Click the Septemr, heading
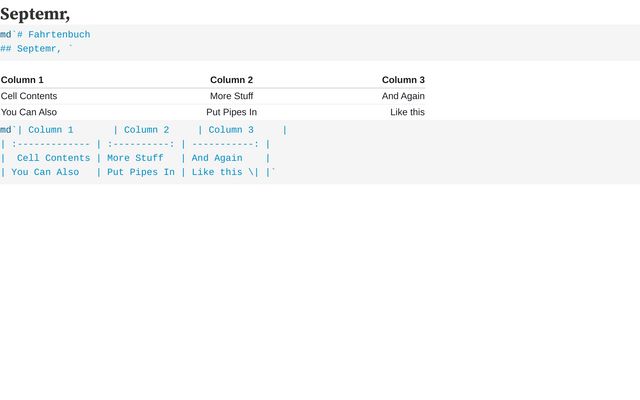 [x=35, y=14]
